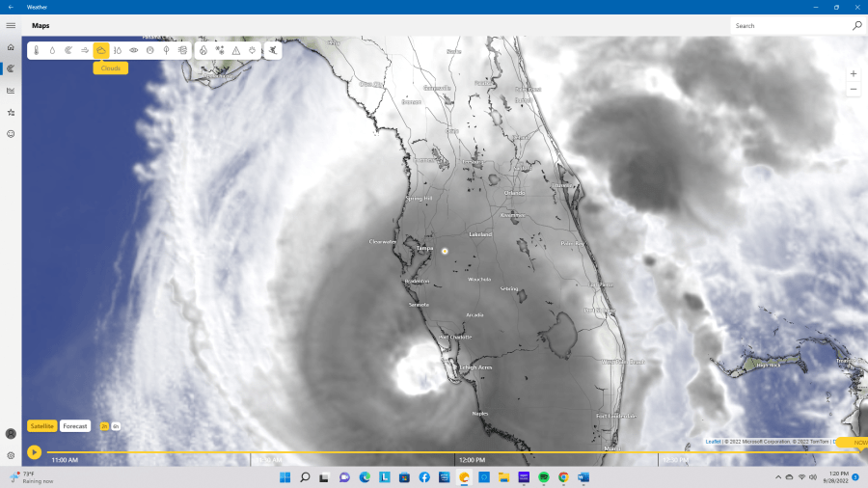
Task: Select the skiing conditions layer icon
Action: point(273,49)
